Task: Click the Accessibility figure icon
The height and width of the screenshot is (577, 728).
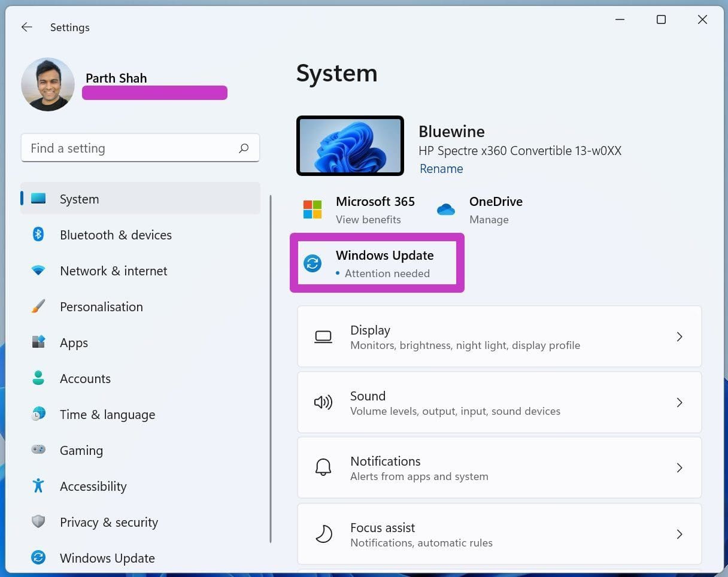Action: click(38, 485)
